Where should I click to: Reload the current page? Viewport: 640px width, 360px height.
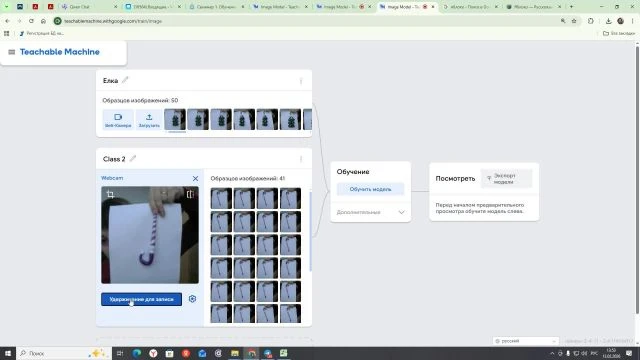(31, 21)
